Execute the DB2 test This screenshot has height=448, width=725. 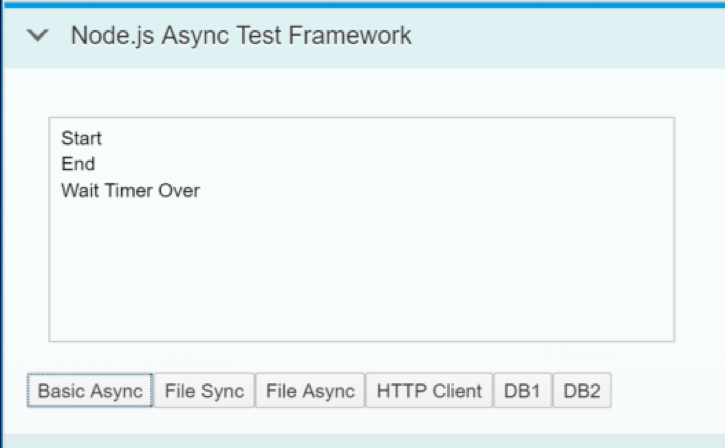click(582, 391)
